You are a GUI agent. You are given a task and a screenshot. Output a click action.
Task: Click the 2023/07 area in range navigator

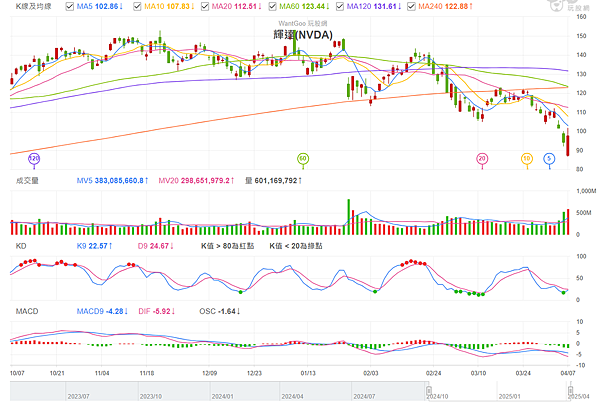pyautogui.click(x=78, y=397)
